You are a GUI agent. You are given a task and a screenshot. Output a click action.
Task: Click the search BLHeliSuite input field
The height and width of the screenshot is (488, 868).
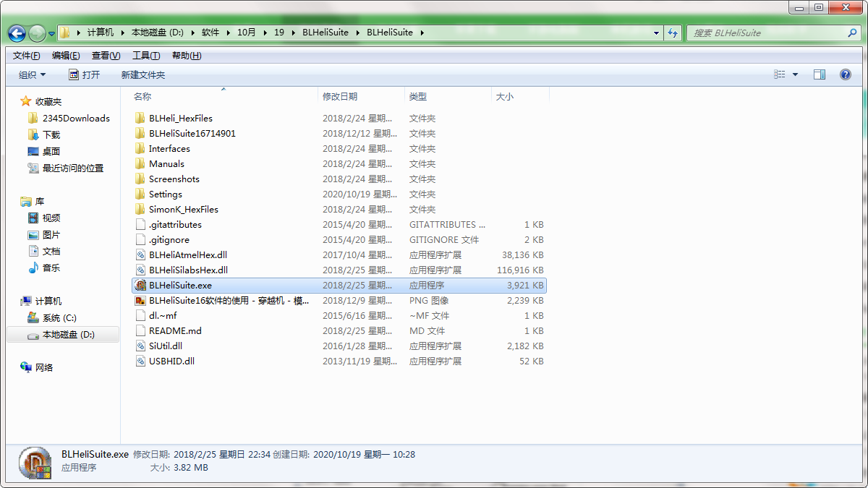(768, 33)
